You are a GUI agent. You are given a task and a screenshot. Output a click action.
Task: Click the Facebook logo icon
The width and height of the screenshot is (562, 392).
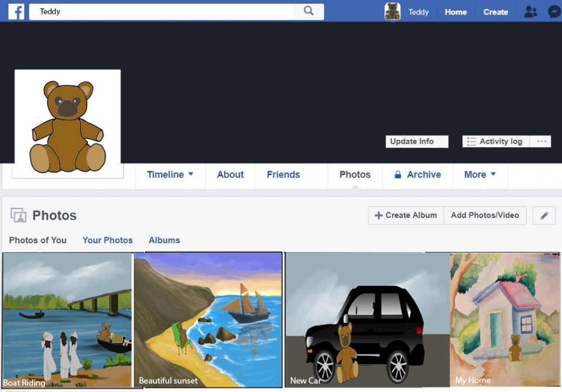pos(16,11)
